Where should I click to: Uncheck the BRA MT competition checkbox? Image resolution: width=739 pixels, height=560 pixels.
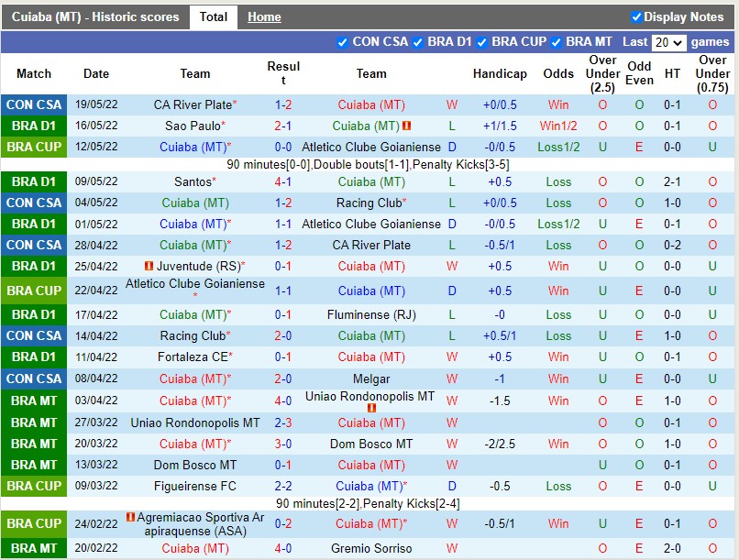[x=557, y=42]
